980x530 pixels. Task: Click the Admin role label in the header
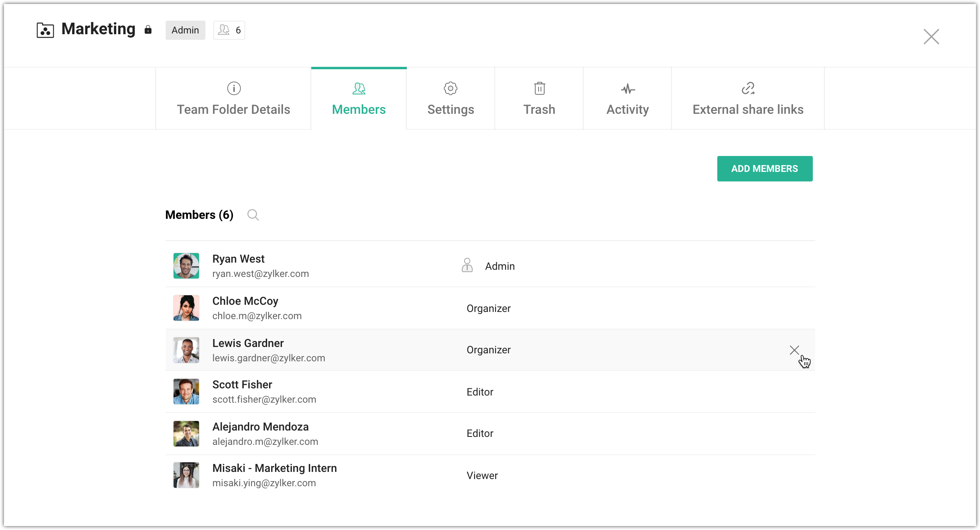pyautogui.click(x=185, y=30)
